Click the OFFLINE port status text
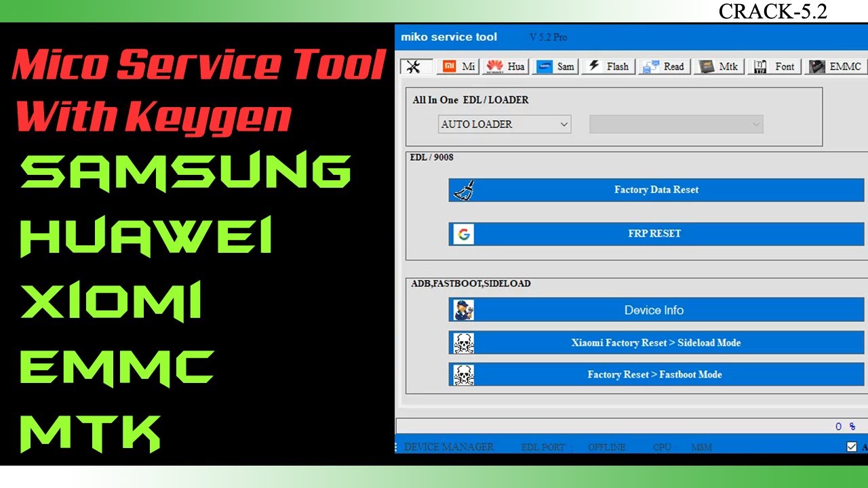 coord(607,447)
